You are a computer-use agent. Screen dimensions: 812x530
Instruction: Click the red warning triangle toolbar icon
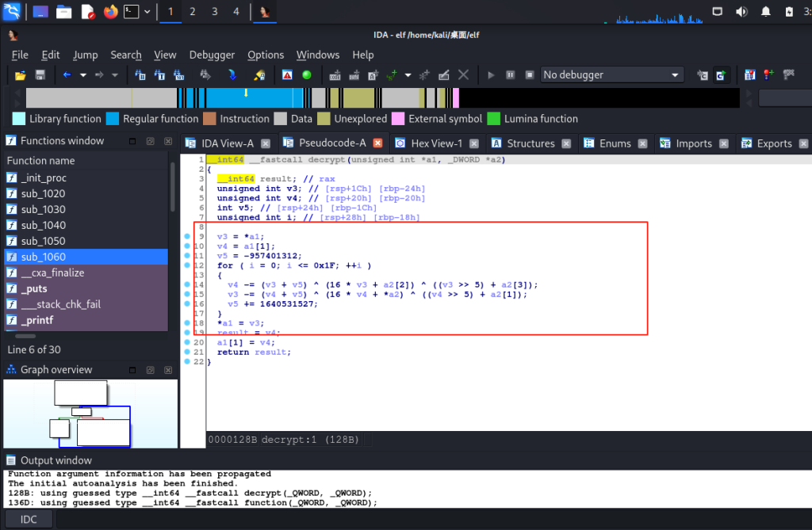click(287, 75)
